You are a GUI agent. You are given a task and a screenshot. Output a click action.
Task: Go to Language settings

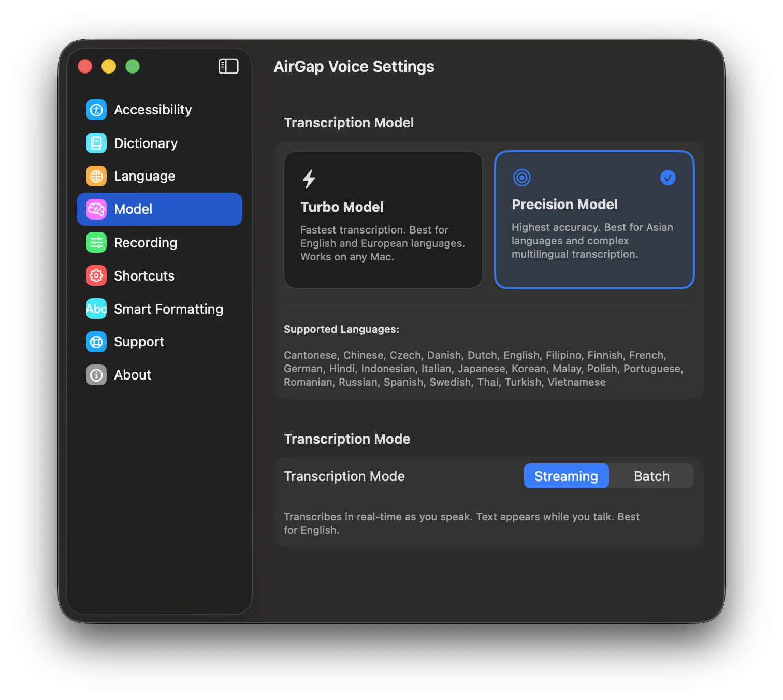tap(160, 176)
